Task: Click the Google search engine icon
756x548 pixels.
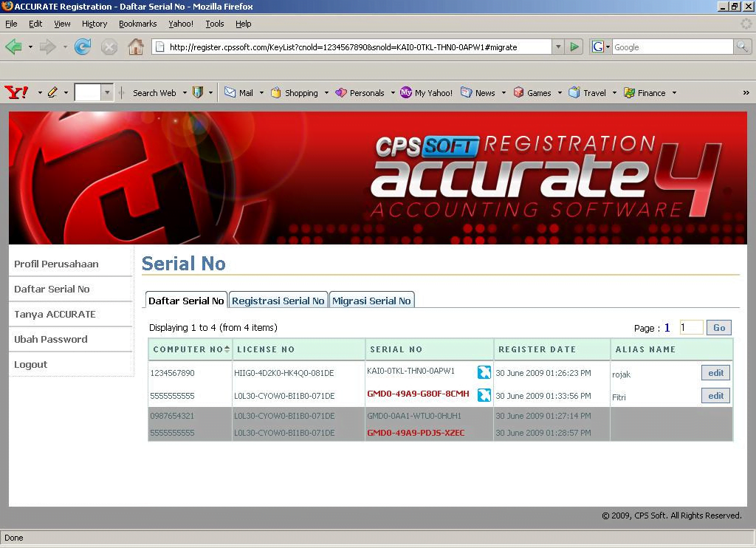Action: [598, 47]
